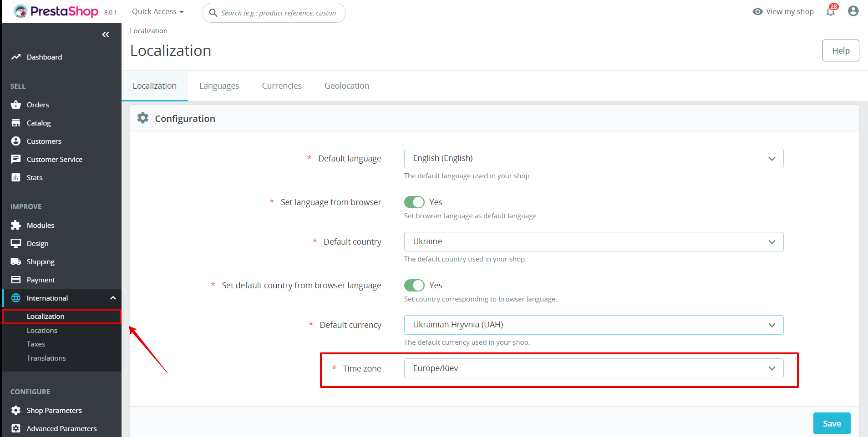Open the Catalog menu label
The height and width of the screenshot is (437, 868).
[39, 123]
